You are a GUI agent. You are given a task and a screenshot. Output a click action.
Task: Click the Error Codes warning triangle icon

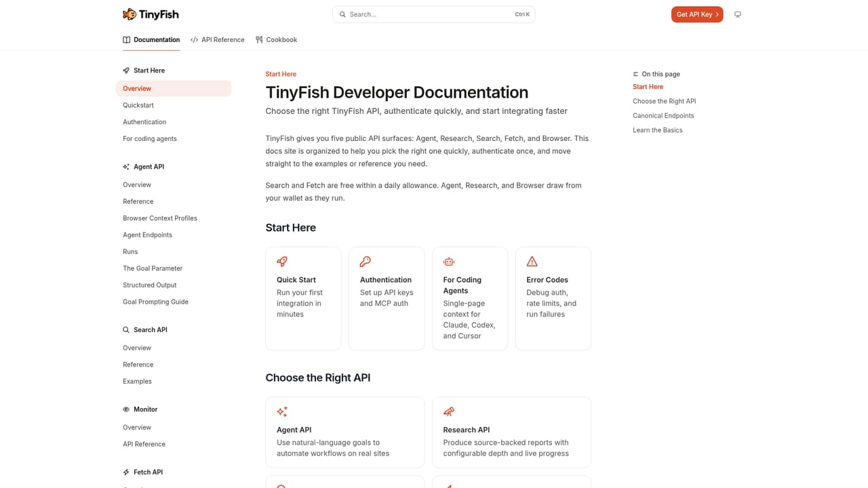[532, 262]
